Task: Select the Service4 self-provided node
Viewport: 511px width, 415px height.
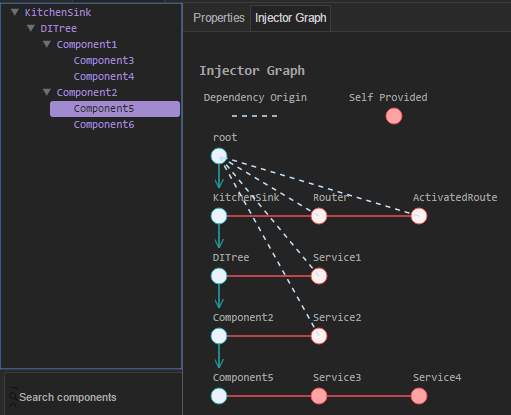Action: pyautogui.click(x=419, y=396)
